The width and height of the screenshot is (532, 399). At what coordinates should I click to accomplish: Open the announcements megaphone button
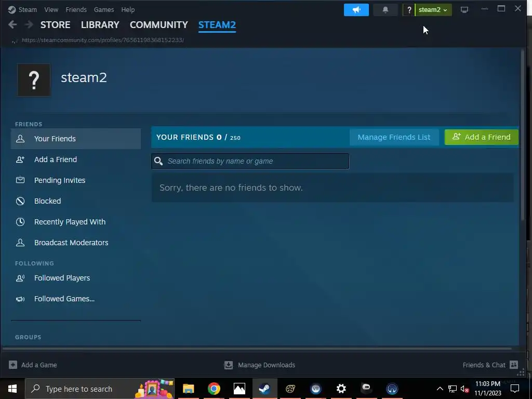tap(356, 10)
